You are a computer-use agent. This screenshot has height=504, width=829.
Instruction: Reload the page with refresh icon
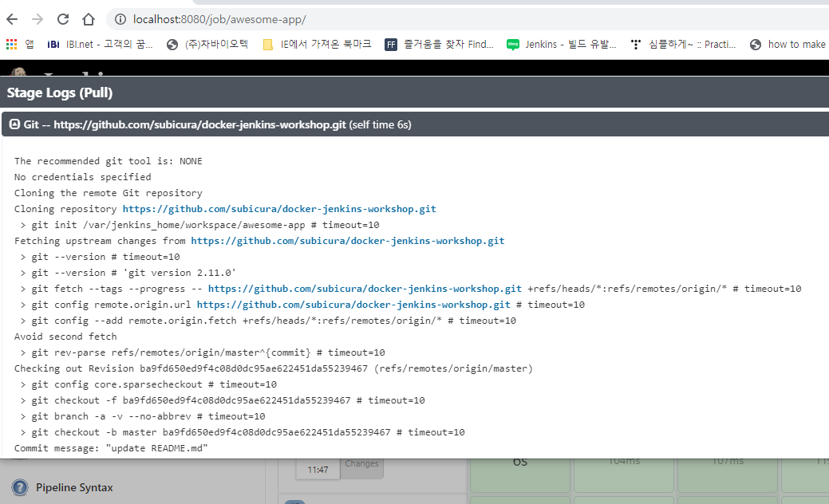[63, 20]
